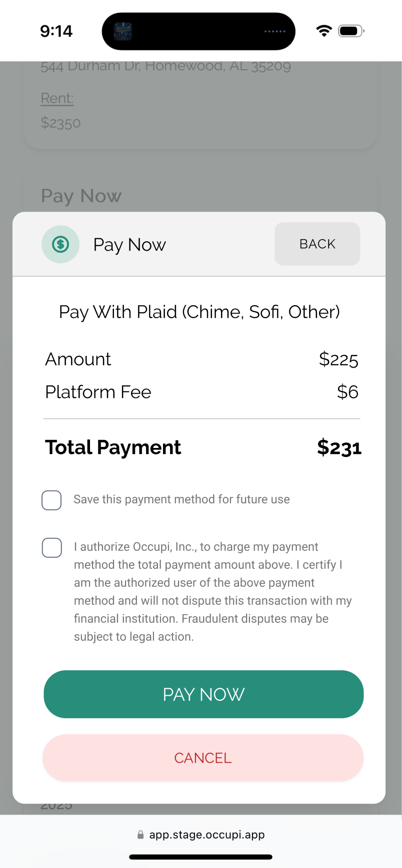Image resolution: width=402 pixels, height=868 pixels.
Task: Click the Pay Now modal title text
Action: point(129,245)
